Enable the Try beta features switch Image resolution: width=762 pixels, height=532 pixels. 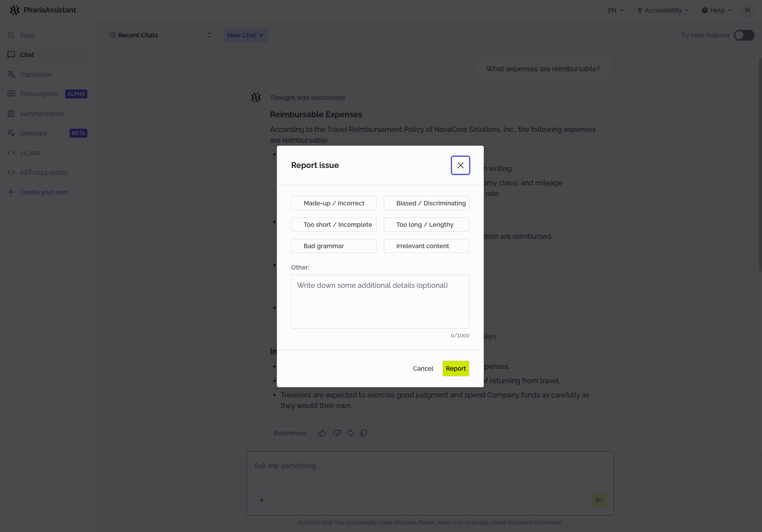click(743, 35)
